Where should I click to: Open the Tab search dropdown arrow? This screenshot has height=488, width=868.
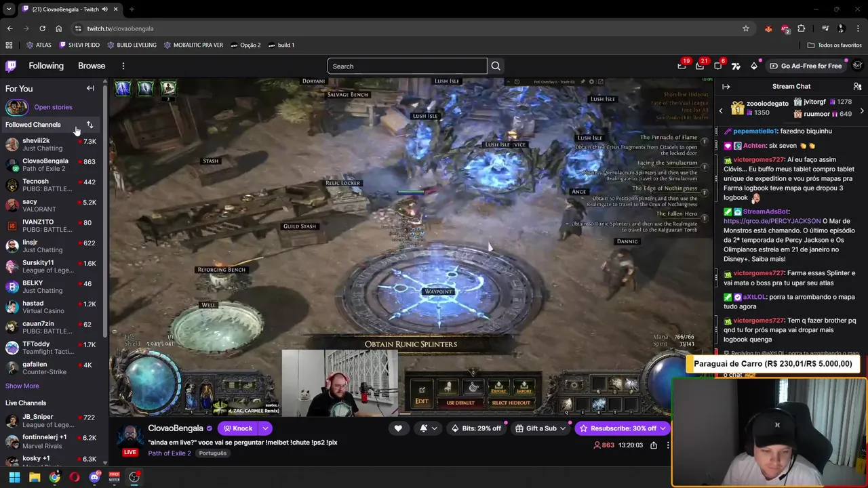8,9
